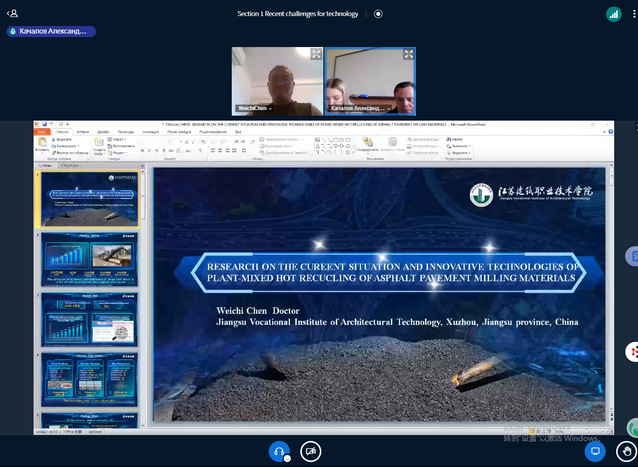Open the orange File tab in PowerPoint
Screen dimensions: 638x467
pos(42,132)
